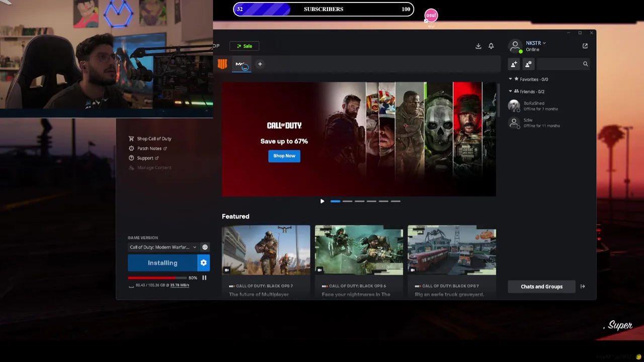
Task: Pause the installation download
Action: tap(204, 278)
